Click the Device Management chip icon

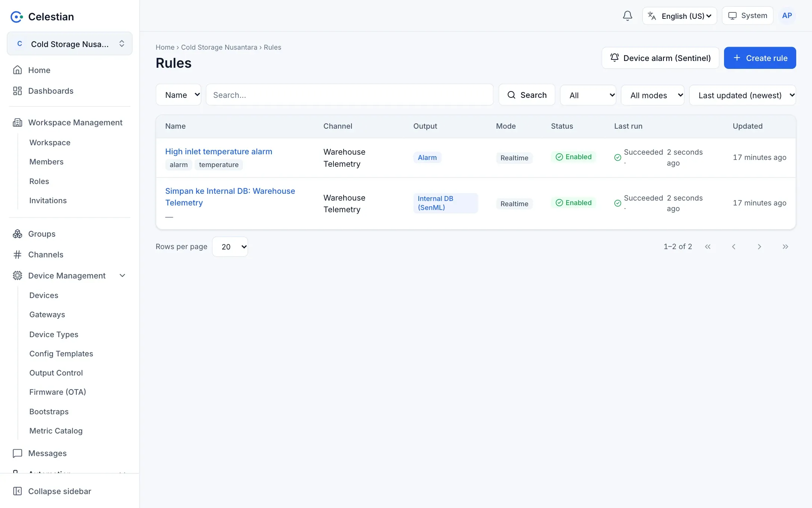(x=17, y=275)
